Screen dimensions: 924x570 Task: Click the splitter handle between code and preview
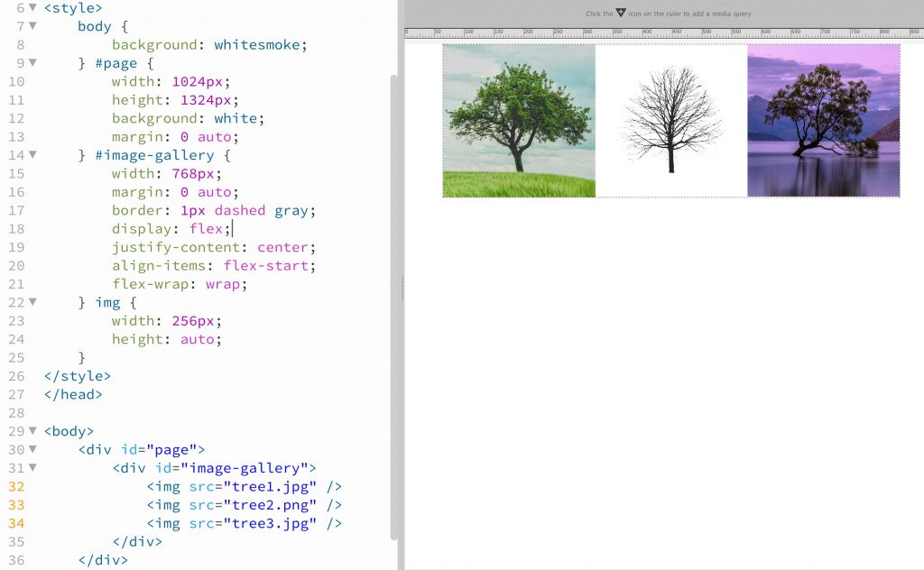point(402,289)
